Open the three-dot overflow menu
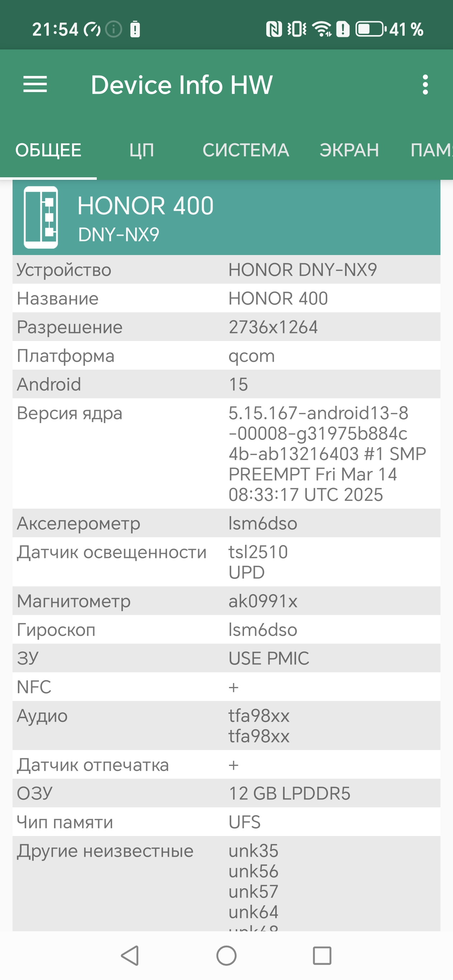 coord(425,85)
